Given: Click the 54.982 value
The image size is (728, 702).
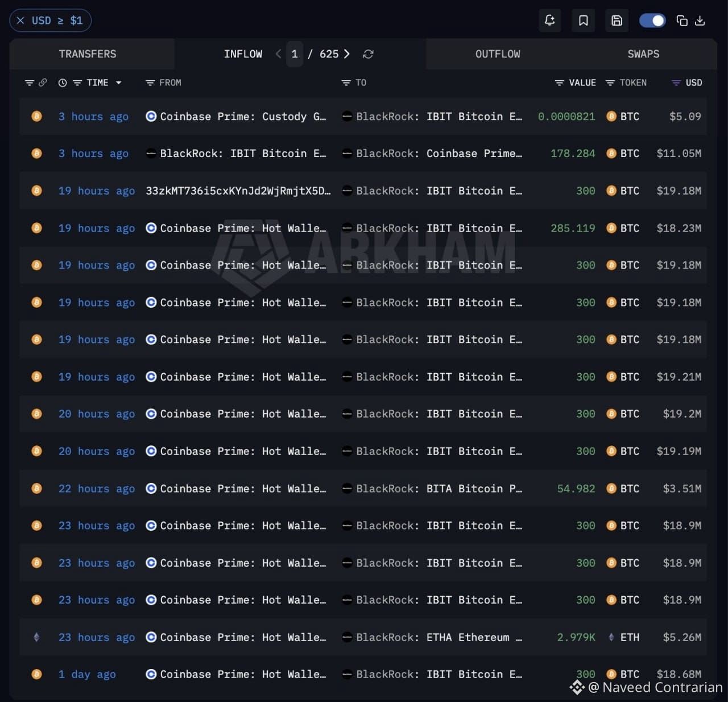Looking at the screenshot, I should (576, 488).
